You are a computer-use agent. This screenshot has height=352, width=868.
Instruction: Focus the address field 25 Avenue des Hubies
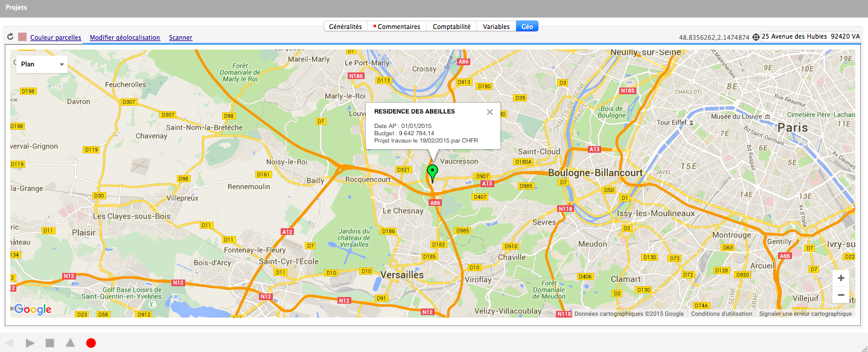[x=811, y=36]
